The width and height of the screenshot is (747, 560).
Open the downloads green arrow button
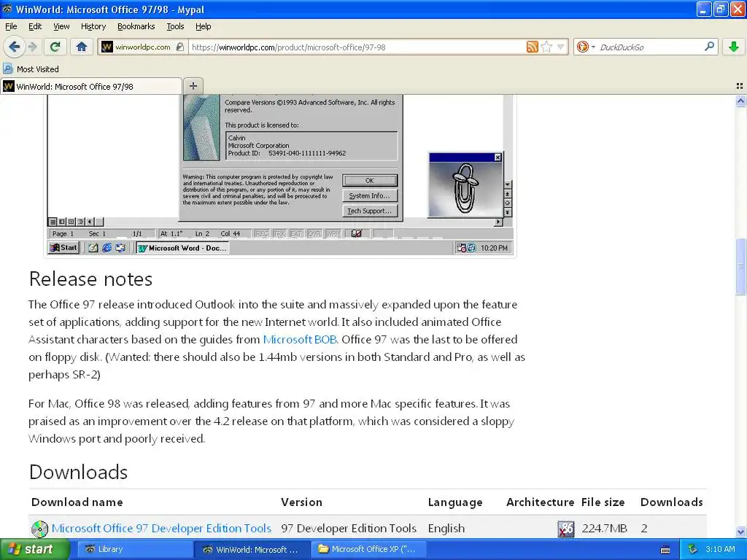point(734,47)
